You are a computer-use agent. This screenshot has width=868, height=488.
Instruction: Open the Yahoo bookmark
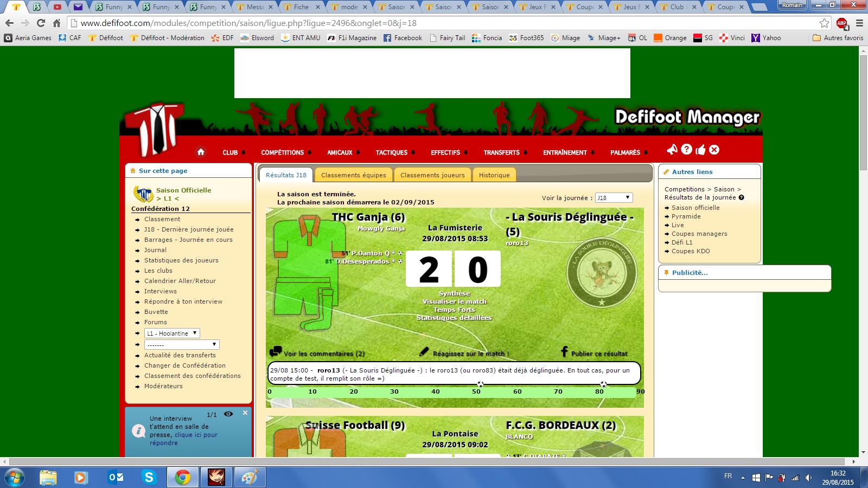click(x=766, y=38)
